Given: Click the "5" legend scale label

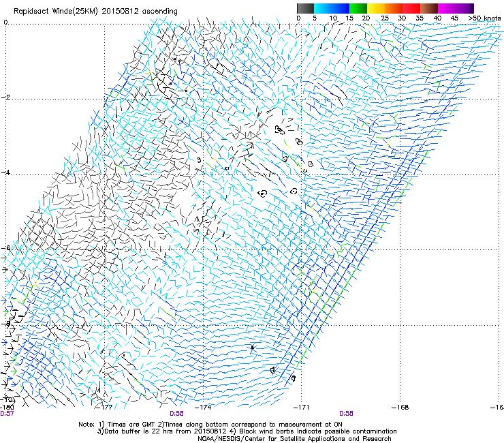Looking at the screenshot, I should pyautogui.click(x=315, y=18).
